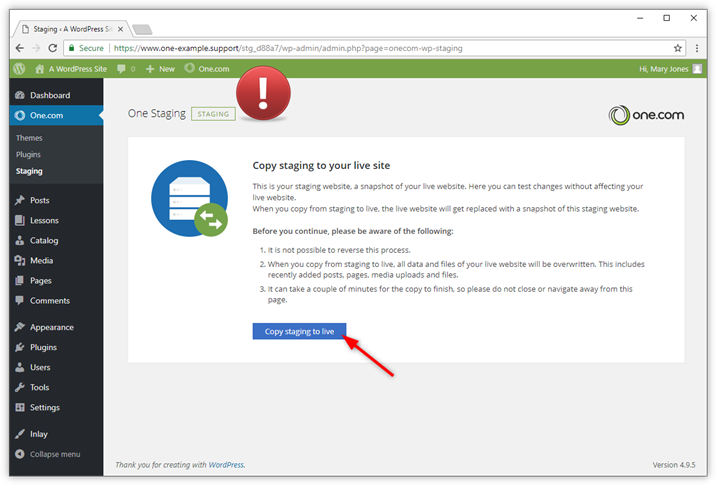Minimize the browser window

click(x=640, y=18)
